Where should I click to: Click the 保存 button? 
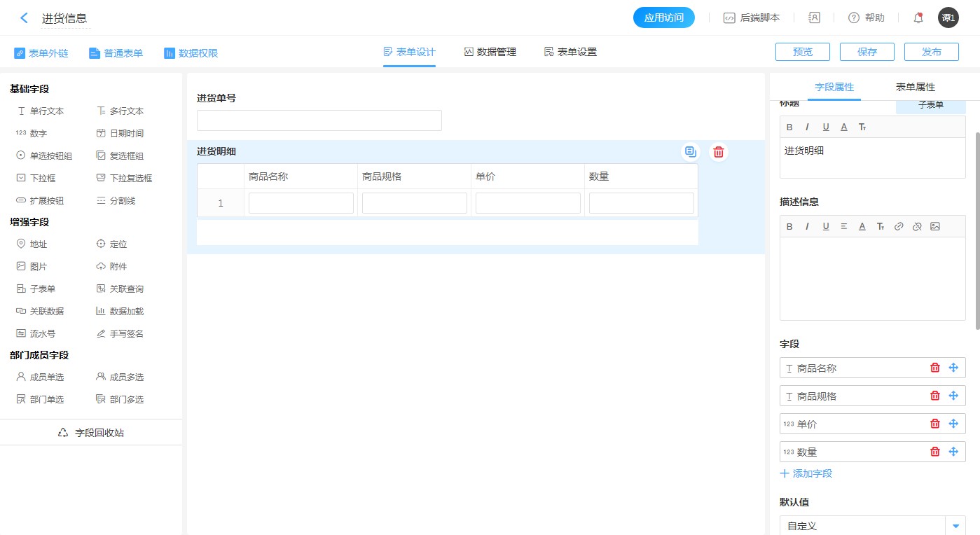pyautogui.click(x=867, y=52)
